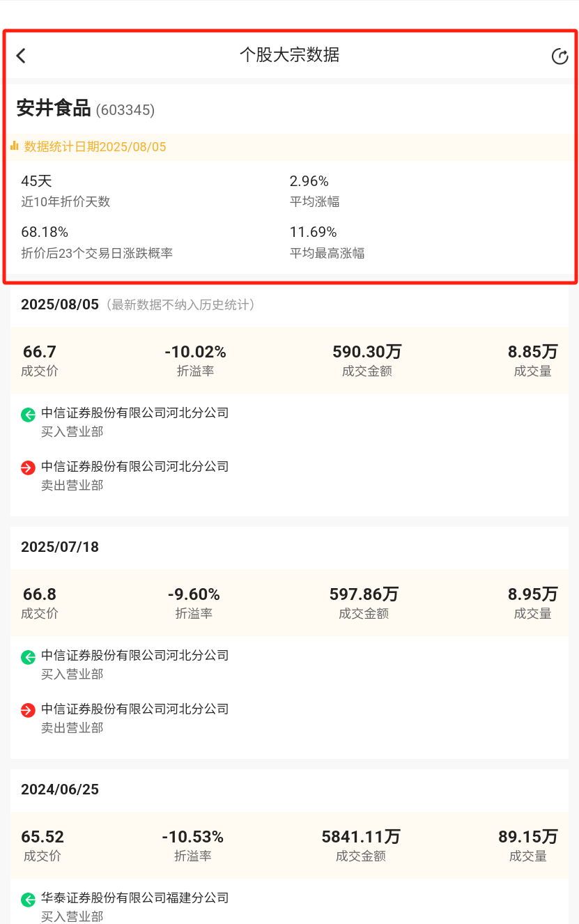The width and height of the screenshot is (579, 924).
Task: Click red sell icon under 2025/08/05
Action: click(28, 468)
